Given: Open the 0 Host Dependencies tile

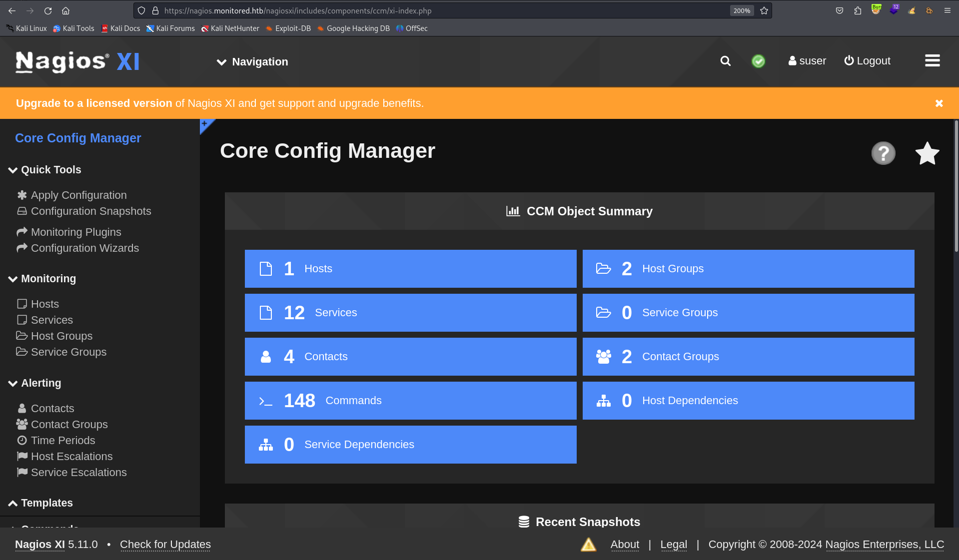Looking at the screenshot, I should (748, 401).
